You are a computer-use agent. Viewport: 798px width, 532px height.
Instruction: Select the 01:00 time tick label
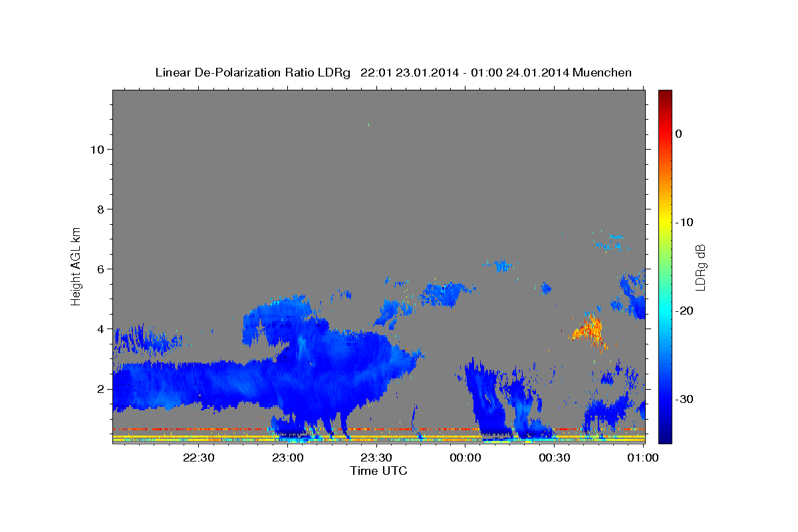tap(643, 458)
